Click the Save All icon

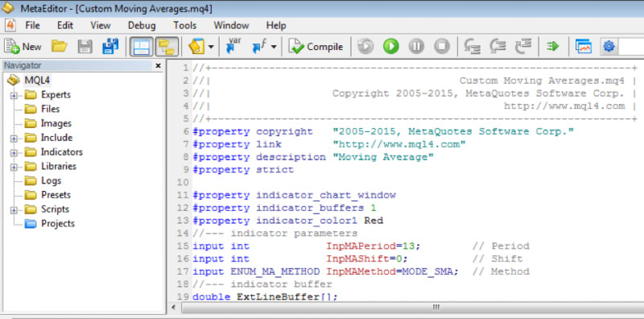click(x=110, y=47)
